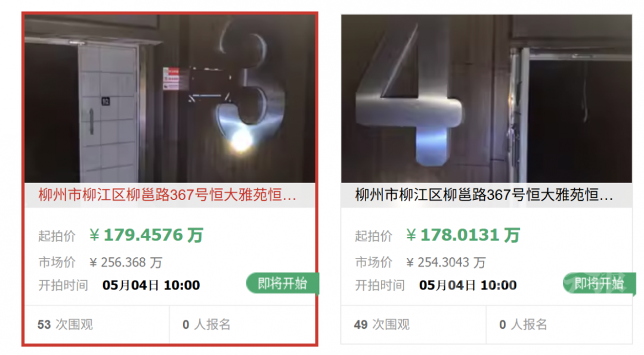This screenshot has height=355, width=644.
Task: Click 05月04日 10:00 start time on left card
Action: coord(151,285)
